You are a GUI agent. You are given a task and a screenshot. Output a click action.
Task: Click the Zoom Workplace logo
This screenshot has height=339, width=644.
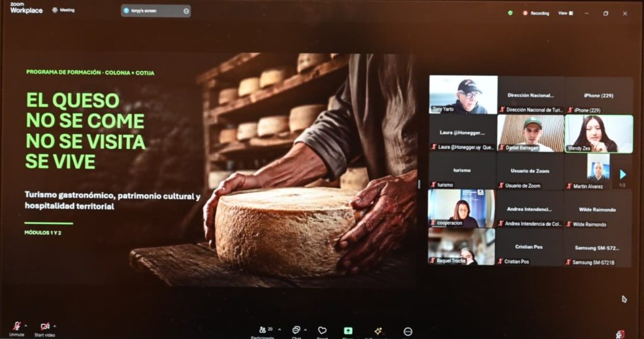point(26,8)
